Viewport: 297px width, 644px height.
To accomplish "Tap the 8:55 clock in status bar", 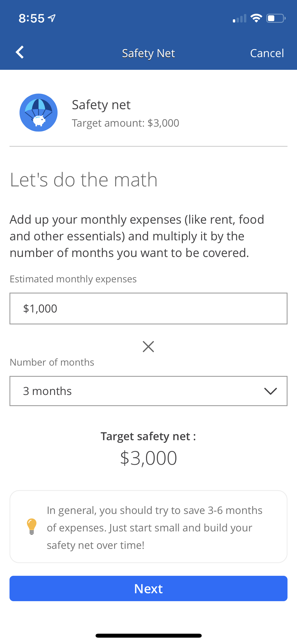I will click(x=31, y=19).
